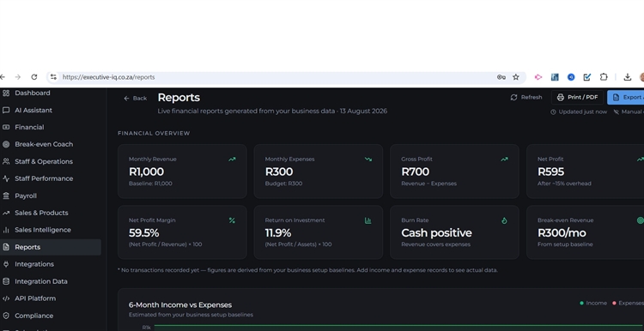
Task: Navigate to Payroll
Action: [x=26, y=196]
